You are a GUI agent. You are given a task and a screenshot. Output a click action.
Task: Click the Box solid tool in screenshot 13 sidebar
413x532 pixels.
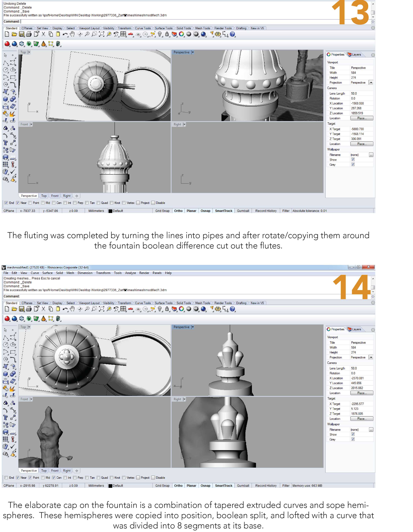tap(5, 99)
